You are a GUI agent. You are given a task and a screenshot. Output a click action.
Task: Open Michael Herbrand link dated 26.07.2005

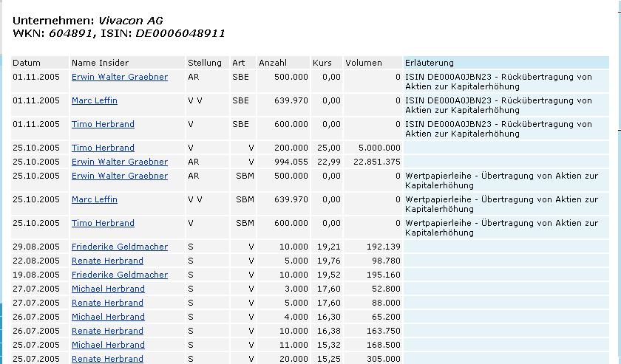[108, 317]
